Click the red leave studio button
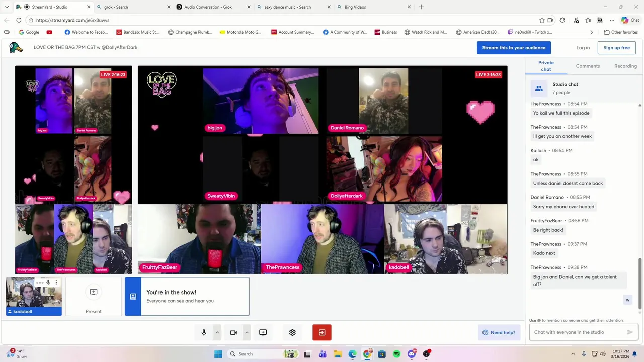Image resolution: width=644 pixels, height=362 pixels. 322,332
